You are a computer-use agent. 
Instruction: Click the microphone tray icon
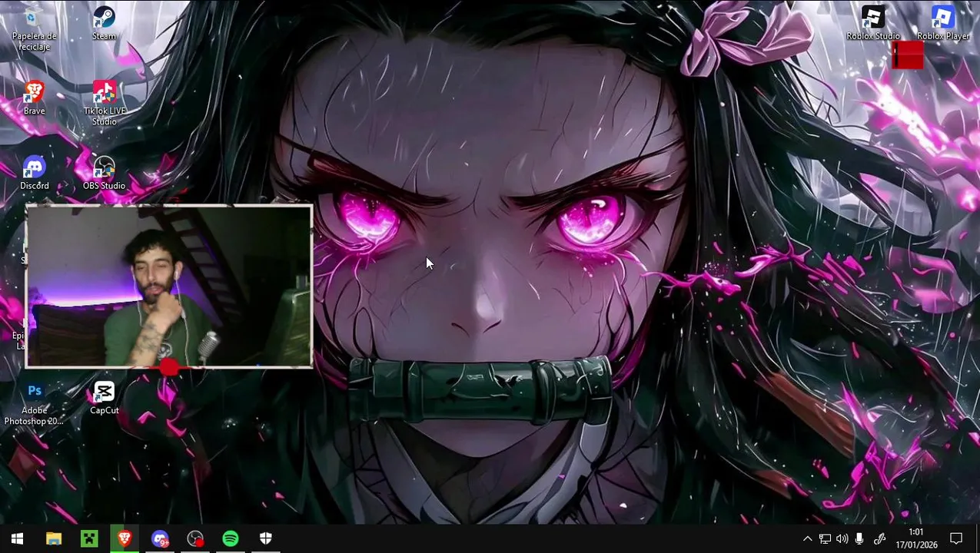(x=860, y=539)
